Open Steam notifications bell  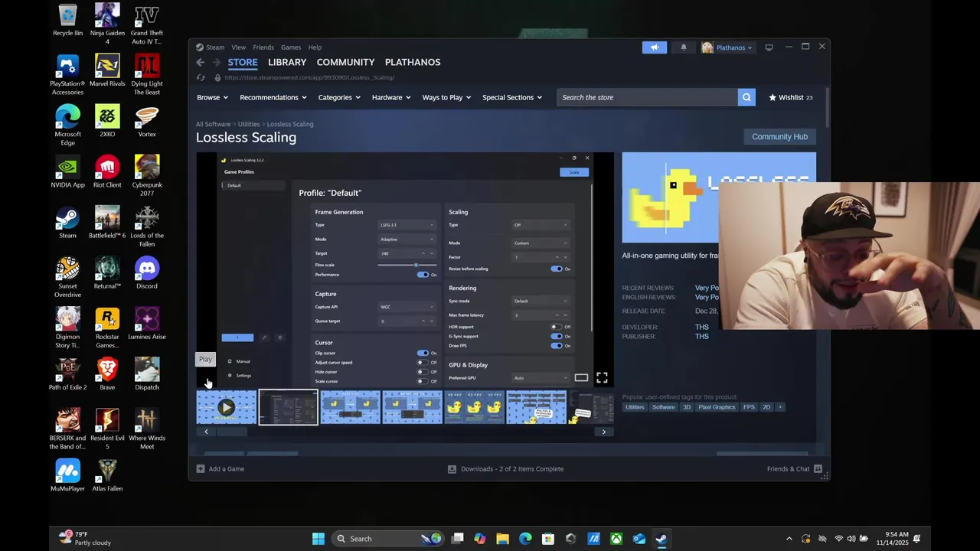coord(684,47)
